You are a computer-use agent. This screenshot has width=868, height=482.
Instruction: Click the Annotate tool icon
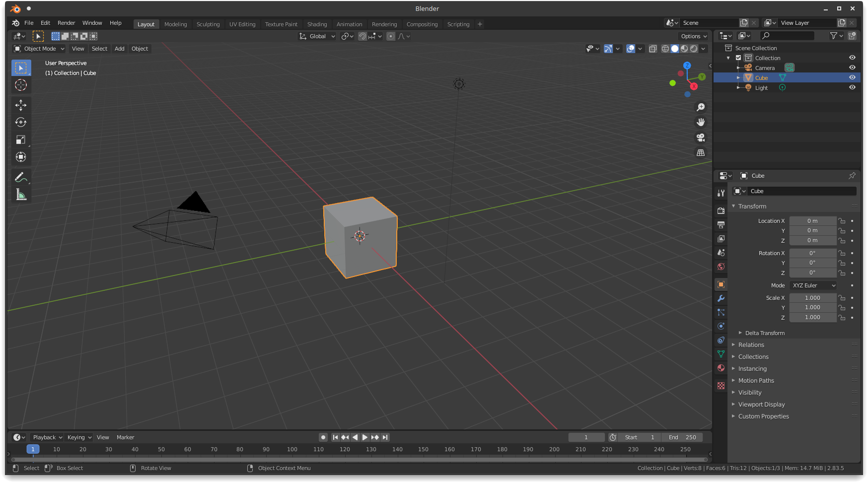[x=21, y=177]
